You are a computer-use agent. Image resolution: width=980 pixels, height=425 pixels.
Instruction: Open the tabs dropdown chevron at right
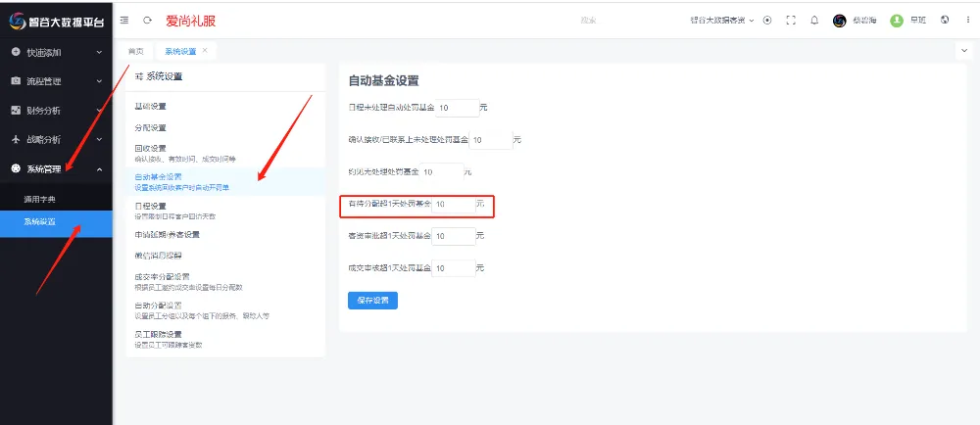[x=963, y=50]
